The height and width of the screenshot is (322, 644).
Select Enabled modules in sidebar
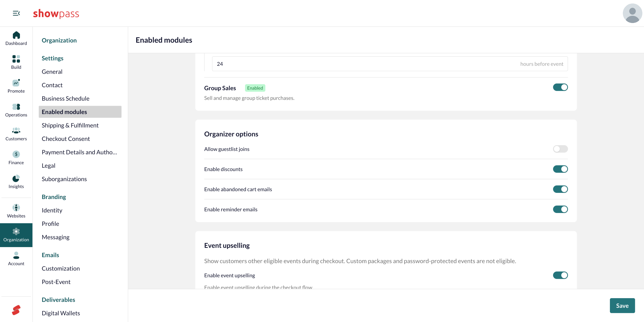pyautogui.click(x=80, y=112)
